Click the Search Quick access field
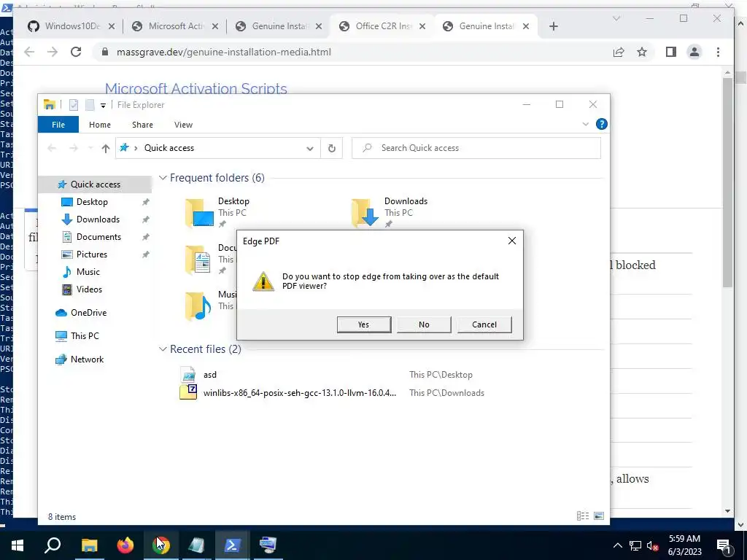Image resolution: width=747 pixels, height=560 pixels. pyautogui.click(x=476, y=148)
